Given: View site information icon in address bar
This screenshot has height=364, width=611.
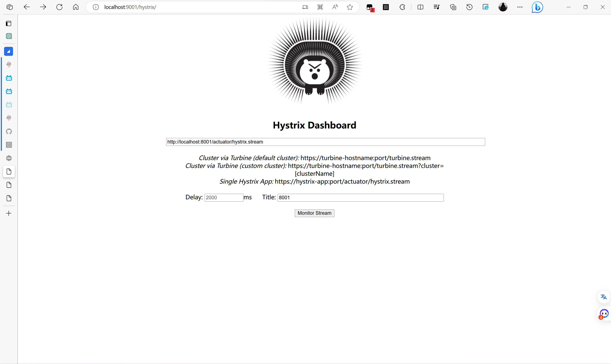Looking at the screenshot, I should [x=96, y=7].
